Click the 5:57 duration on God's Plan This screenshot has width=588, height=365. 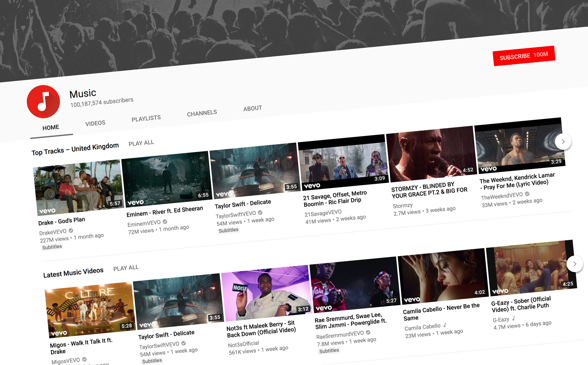coord(115,204)
